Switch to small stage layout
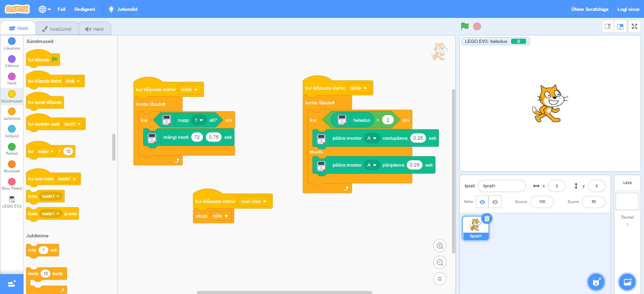Screen dimensions: 644x294 coord(608,26)
